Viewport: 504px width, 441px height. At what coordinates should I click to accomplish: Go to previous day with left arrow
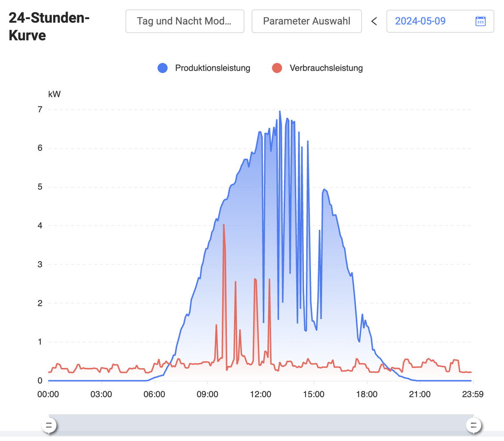coord(374,21)
